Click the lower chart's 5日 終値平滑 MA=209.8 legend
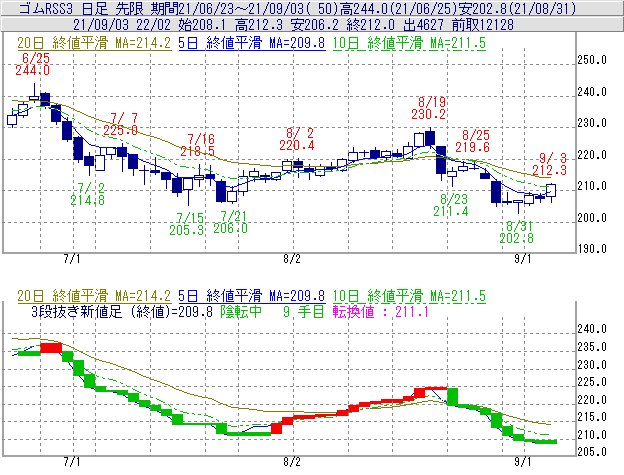 point(252,296)
